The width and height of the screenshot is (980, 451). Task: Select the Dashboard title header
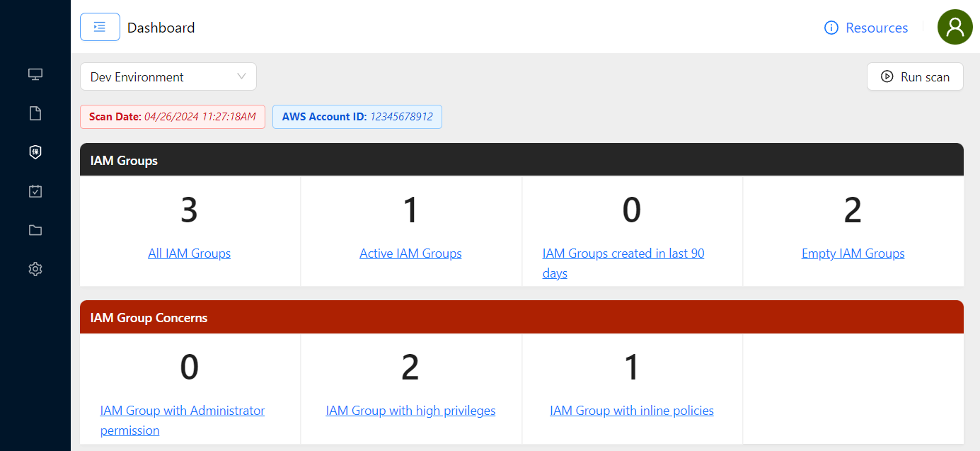coord(161,28)
